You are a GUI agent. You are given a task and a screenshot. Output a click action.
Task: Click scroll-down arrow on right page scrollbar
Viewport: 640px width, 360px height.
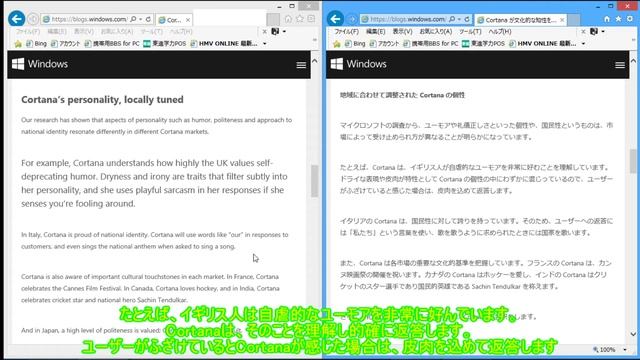pyautogui.click(x=633, y=334)
